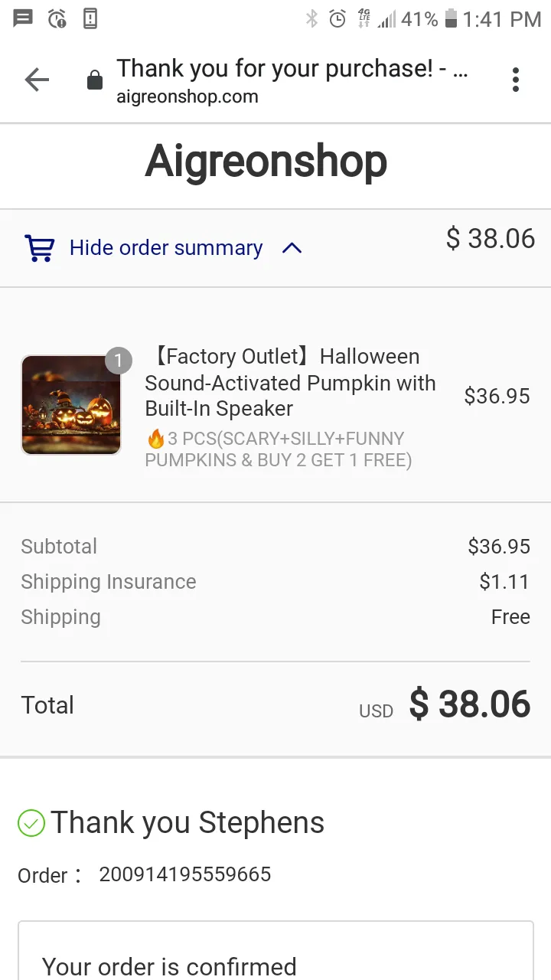Tap the shopping cart icon
The width and height of the screenshot is (551, 980).
coord(40,248)
